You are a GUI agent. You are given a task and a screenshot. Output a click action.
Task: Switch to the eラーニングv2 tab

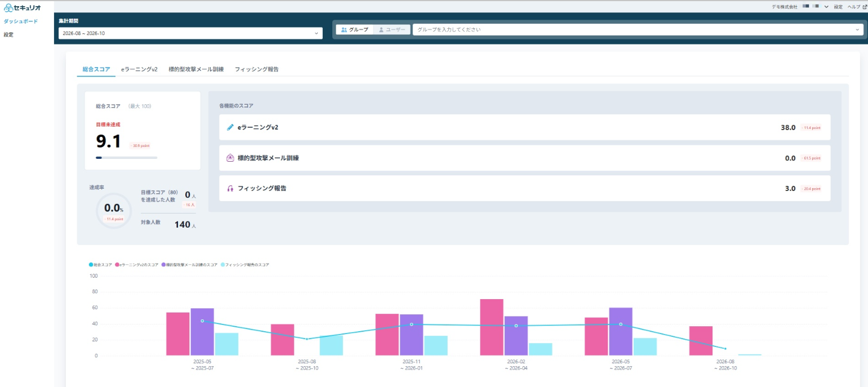139,69
